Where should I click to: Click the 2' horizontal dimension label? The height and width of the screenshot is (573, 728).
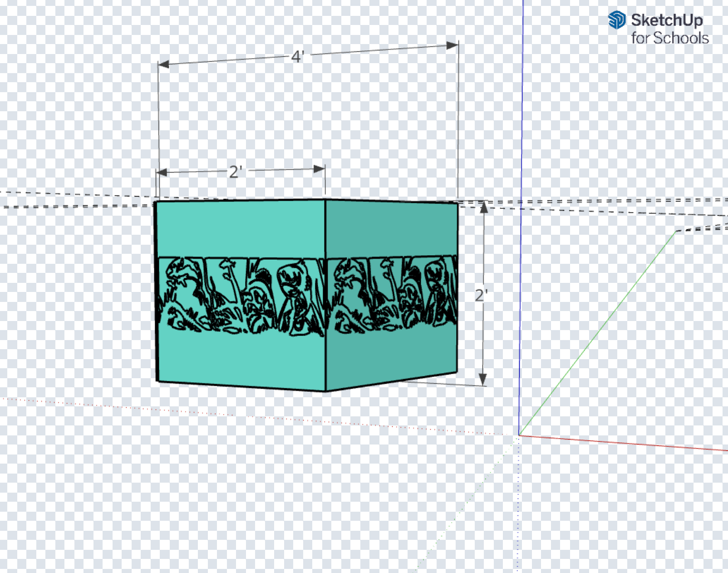coord(236,172)
